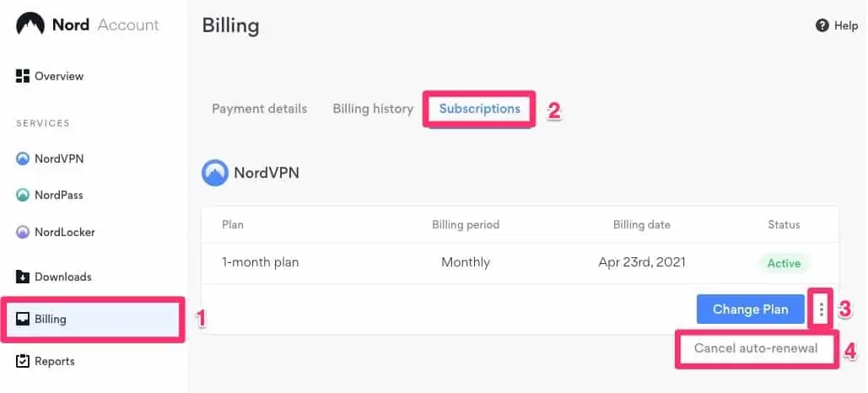Open Billing in the sidebar
Screen dimensions: 868x393
click(51, 319)
